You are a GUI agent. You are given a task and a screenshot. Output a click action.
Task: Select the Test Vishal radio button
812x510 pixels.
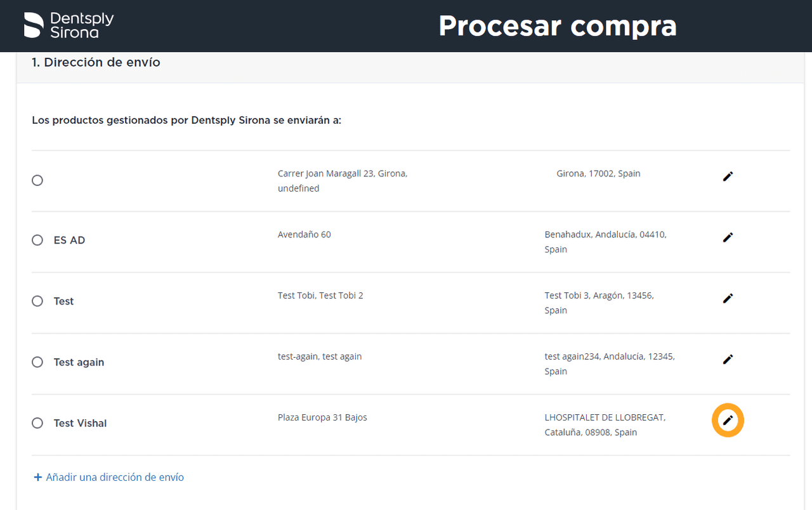(x=37, y=423)
